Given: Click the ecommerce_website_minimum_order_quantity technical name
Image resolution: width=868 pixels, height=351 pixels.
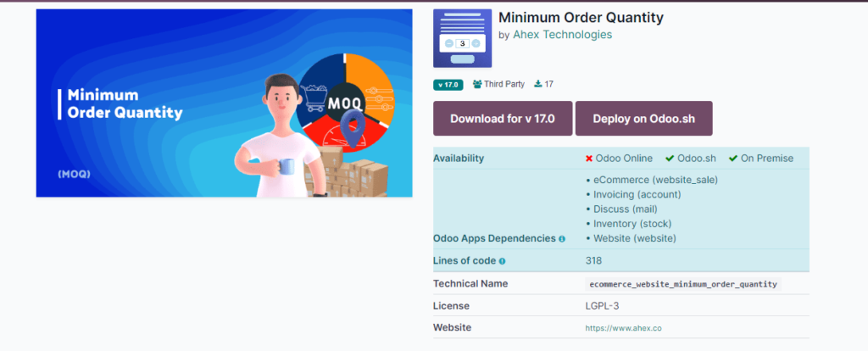Looking at the screenshot, I should point(683,284).
